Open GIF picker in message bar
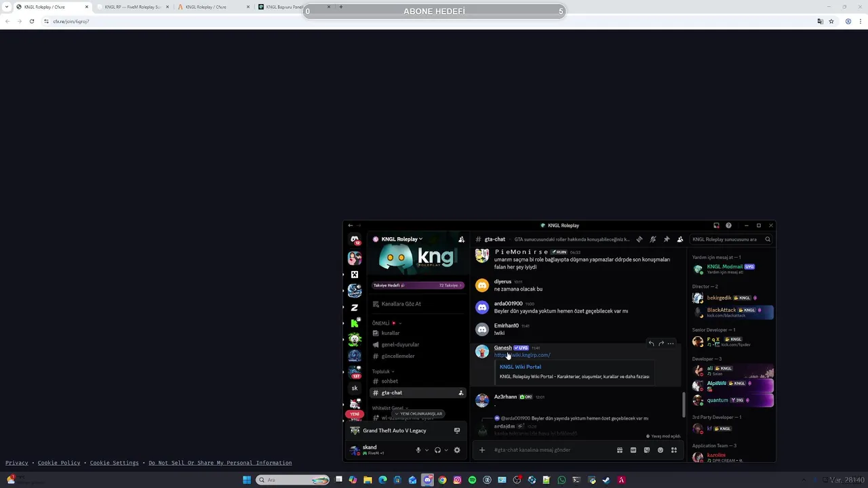868x488 pixels. pos(633,450)
